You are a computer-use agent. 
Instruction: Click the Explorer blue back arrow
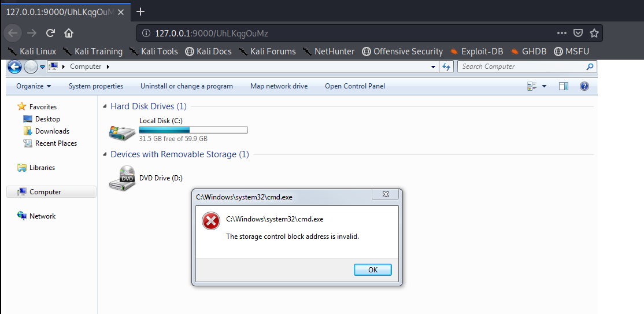[14, 67]
